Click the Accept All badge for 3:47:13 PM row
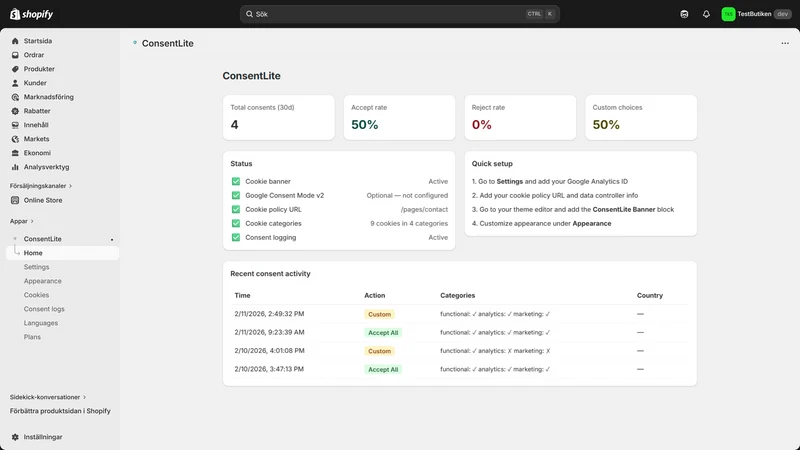The height and width of the screenshot is (450, 800). tap(383, 369)
